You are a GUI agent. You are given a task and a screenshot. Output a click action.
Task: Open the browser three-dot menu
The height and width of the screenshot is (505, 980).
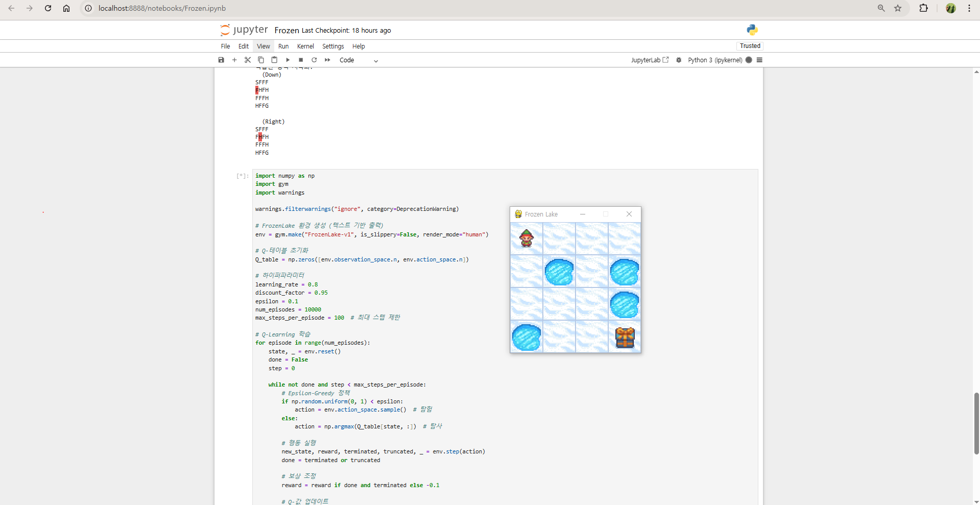coord(969,8)
